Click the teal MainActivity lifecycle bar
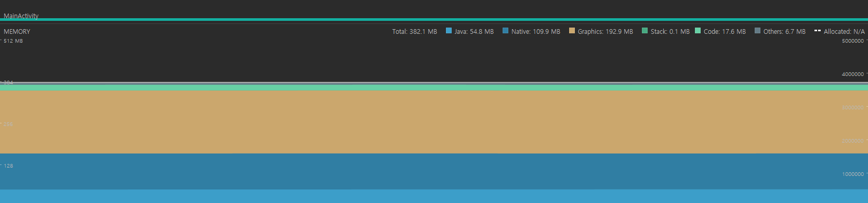Screen dimensions: 868x203 (x=434, y=20)
